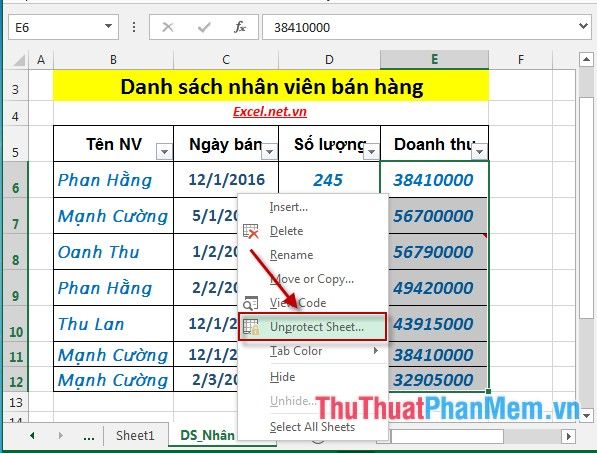Click the Delete sheet icon in context menu
Viewport: 597px width, 453px height.
click(251, 231)
